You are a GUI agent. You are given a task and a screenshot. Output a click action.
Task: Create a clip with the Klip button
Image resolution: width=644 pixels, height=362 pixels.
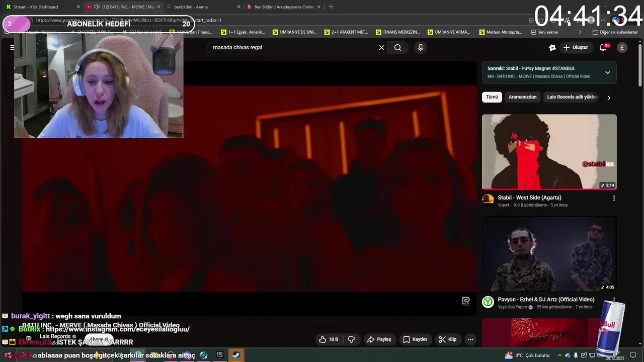point(447,339)
